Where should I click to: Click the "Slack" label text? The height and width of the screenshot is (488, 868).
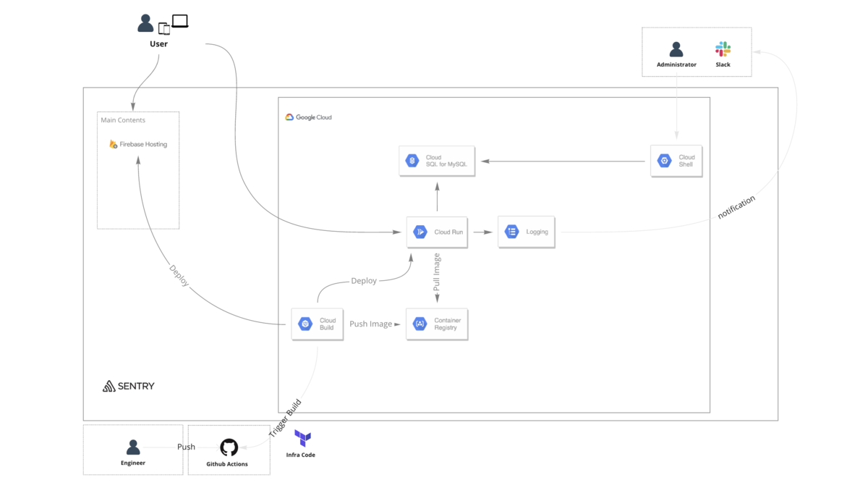click(723, 64)
